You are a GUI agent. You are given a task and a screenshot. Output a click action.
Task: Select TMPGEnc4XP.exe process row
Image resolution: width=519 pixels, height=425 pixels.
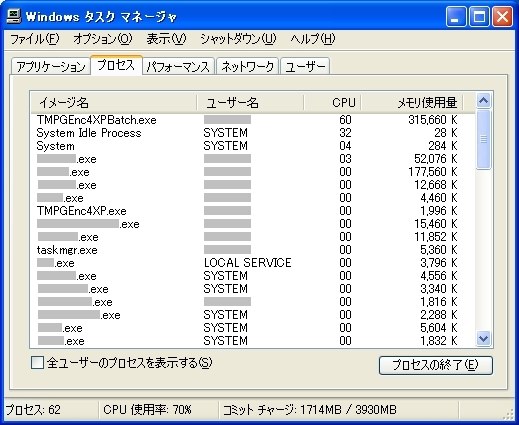pyautogui.click(x=253, y=211)
